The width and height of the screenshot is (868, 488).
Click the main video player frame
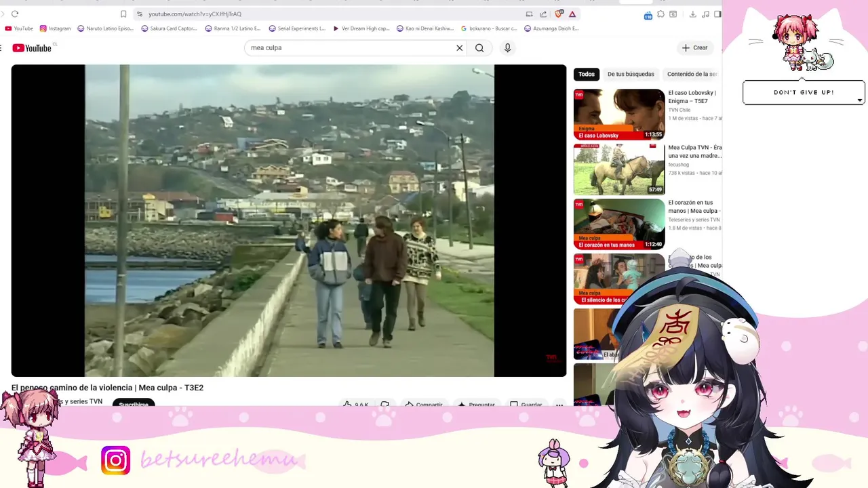point(289,220)
